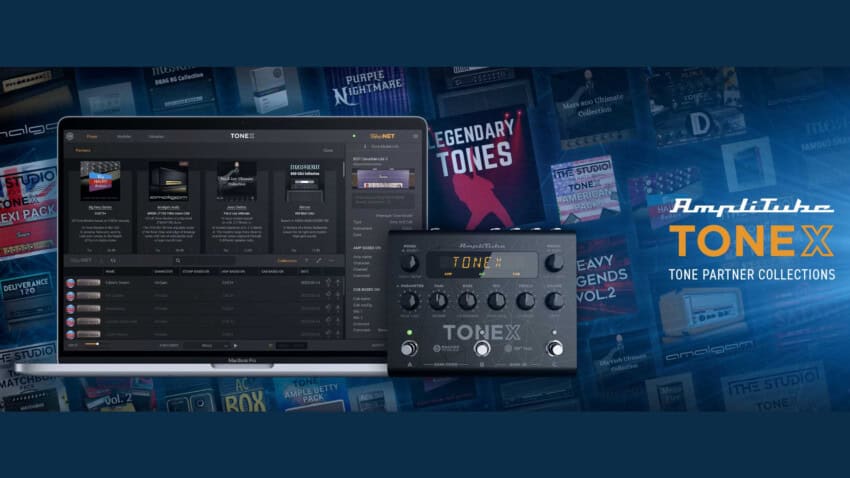Click the pedal's GAIN knob
This screenshot has height=478, width=850.
[438, 300]
